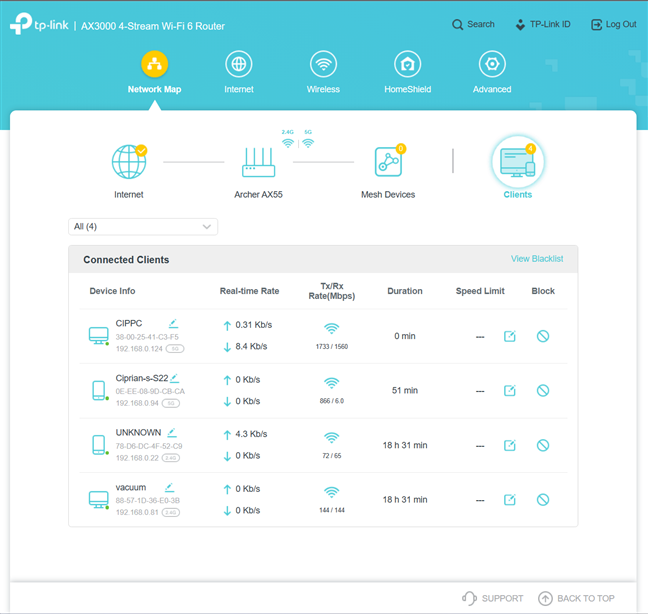Open TP-Link ID account link
The height and width of the screenshot is (614, 648).
point(543,24)
